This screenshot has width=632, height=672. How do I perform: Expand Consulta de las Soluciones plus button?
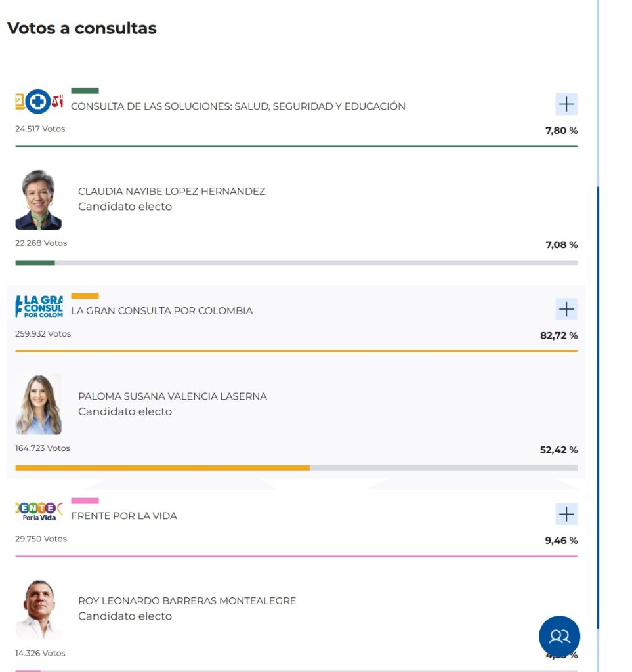566,104
